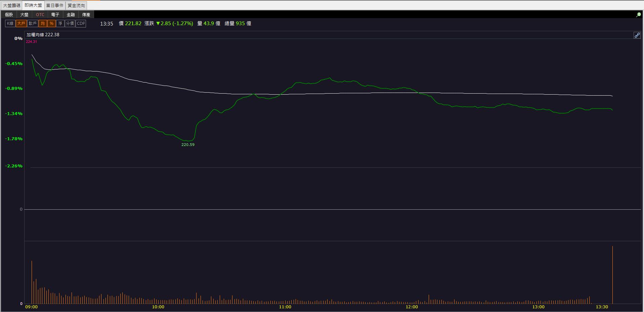Viewport: 644px width, 312px height.
Task: Toggle the % percentage axis button
Action: pos(51,23)
